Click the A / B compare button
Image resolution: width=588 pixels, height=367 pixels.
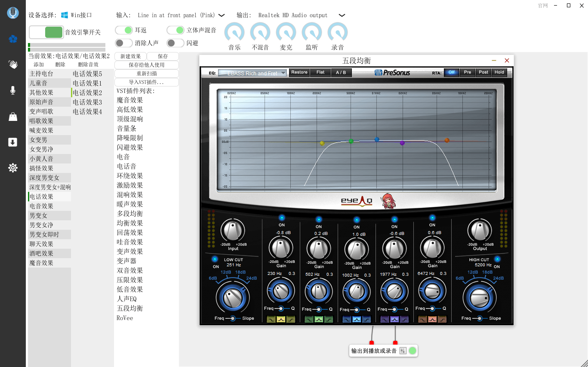[341, 73]
